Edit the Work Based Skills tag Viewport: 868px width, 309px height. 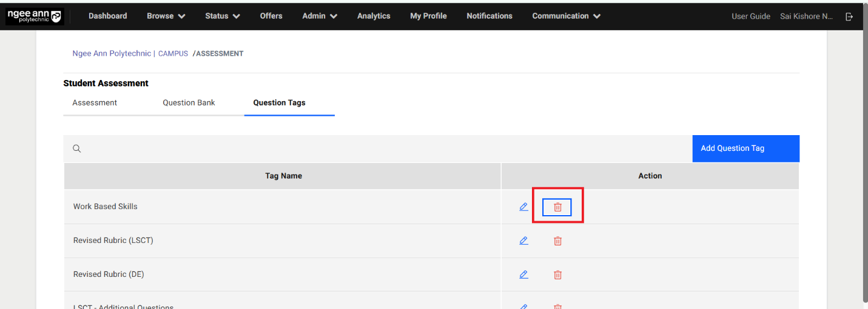[523, 207]
